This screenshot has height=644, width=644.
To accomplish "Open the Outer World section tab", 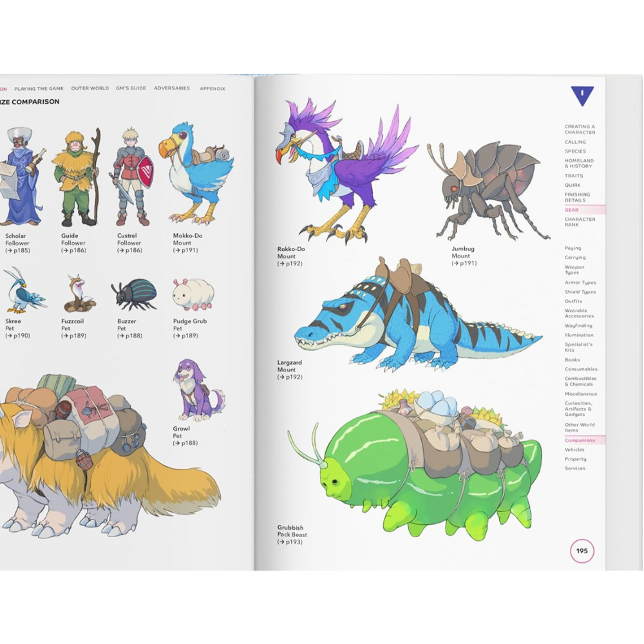I will (x=90, y=88).
